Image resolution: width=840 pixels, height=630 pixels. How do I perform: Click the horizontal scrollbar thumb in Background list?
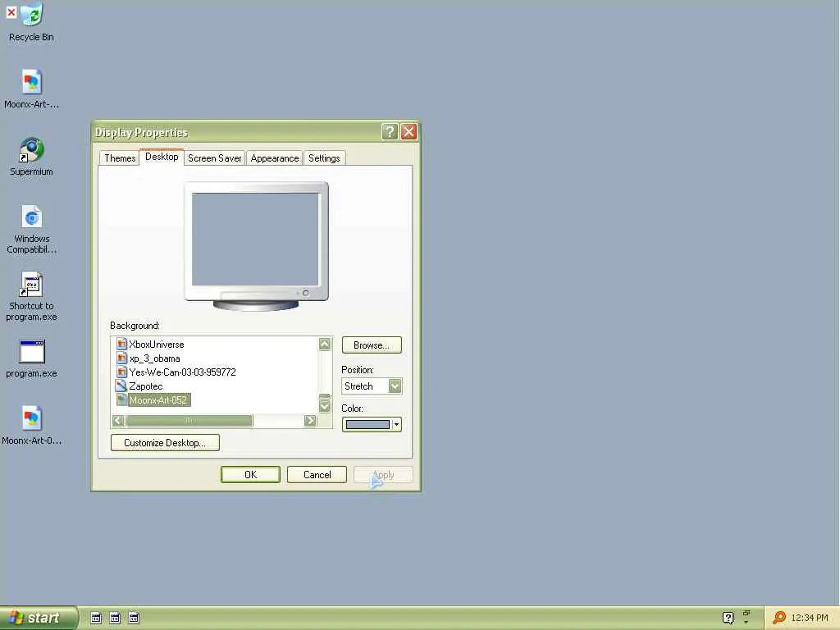(x=189, y=421)
